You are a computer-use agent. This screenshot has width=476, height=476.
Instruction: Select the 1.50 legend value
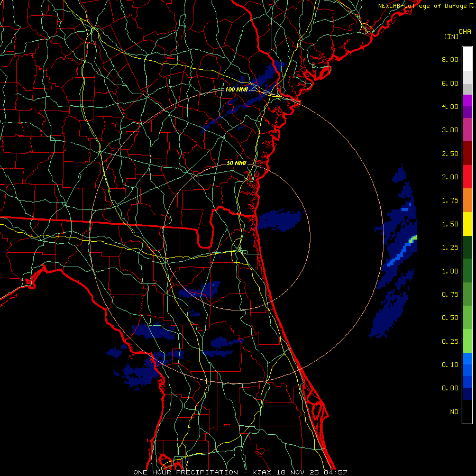coord(450,224)
